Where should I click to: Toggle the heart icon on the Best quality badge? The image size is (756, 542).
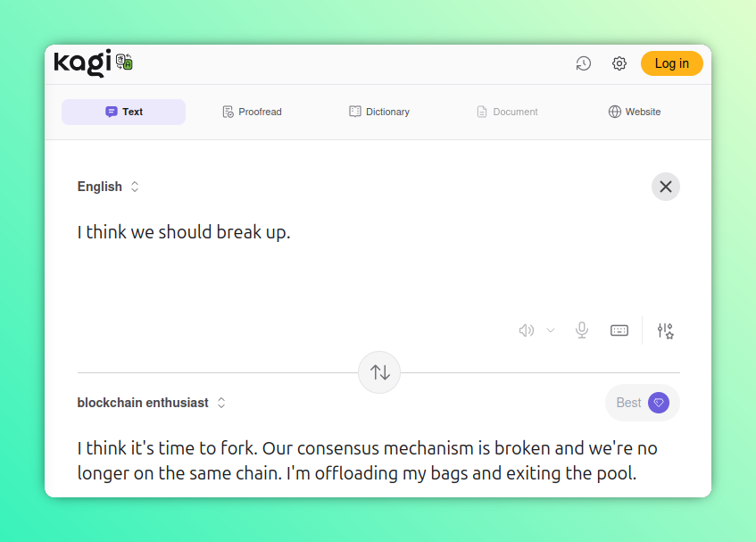(658, 403)
